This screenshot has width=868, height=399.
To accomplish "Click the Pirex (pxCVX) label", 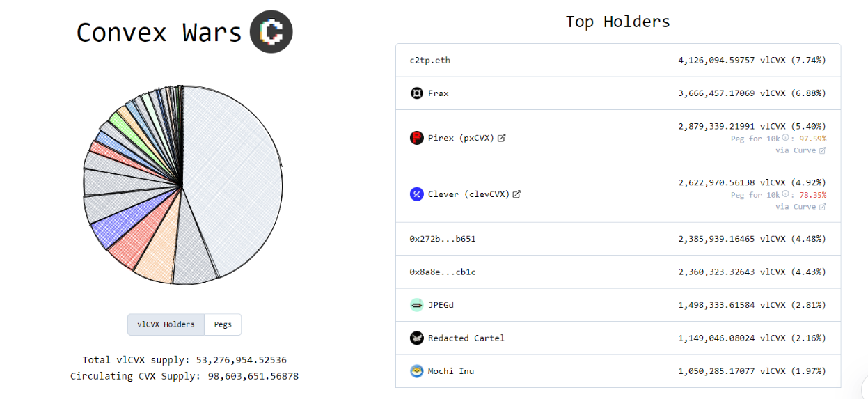I will [461, 138].
